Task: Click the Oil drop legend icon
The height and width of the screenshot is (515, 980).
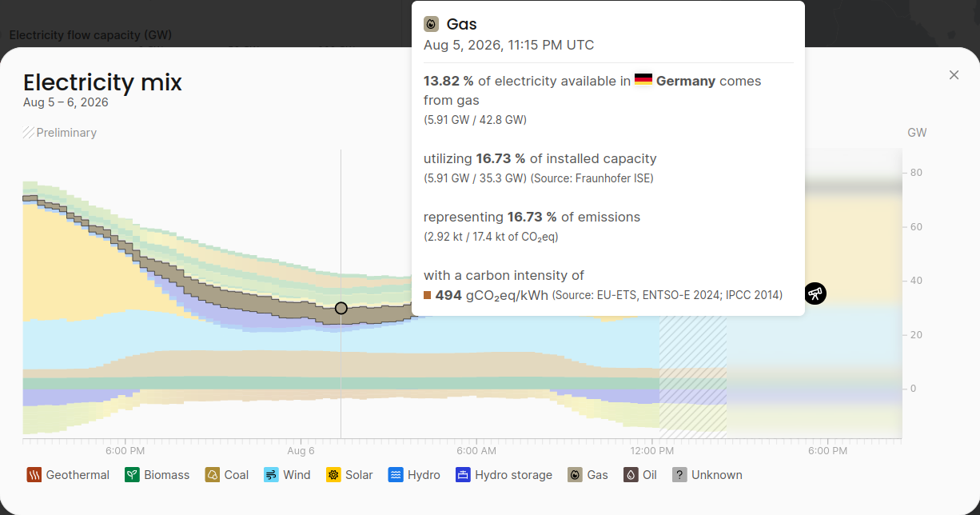Action: (631, 475)
